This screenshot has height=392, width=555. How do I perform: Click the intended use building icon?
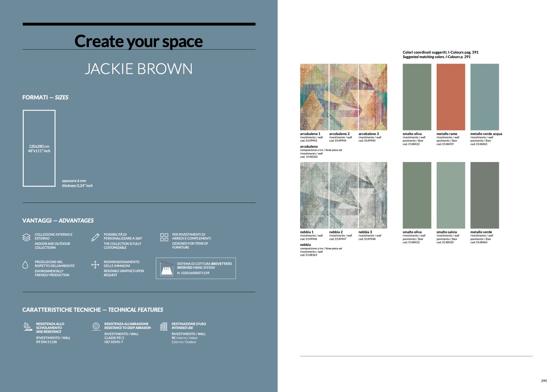pos(164,326)
